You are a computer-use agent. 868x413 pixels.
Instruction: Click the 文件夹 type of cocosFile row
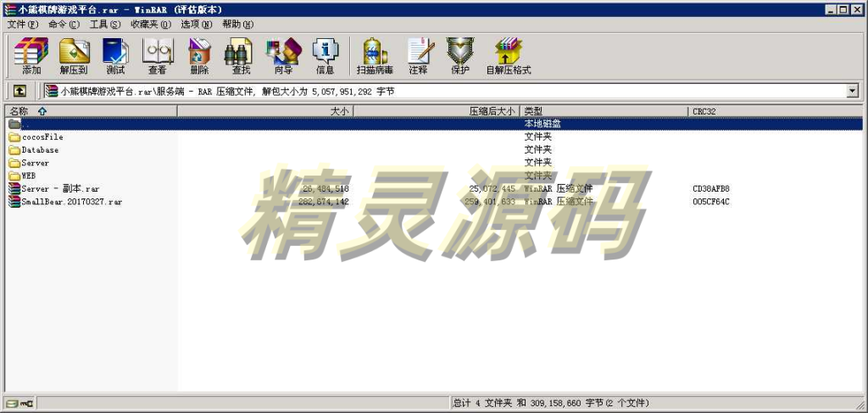point(538,137)
